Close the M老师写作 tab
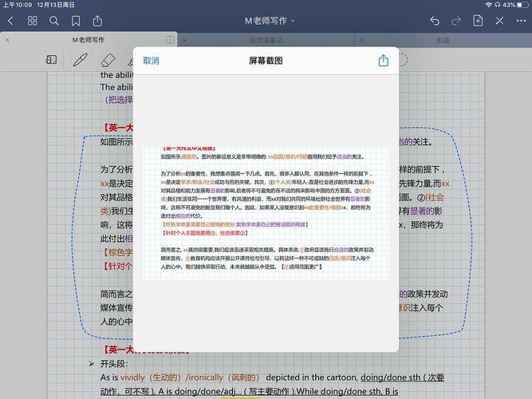The height and width of the screenshot is (399, 532). click(x=7, y=40)
